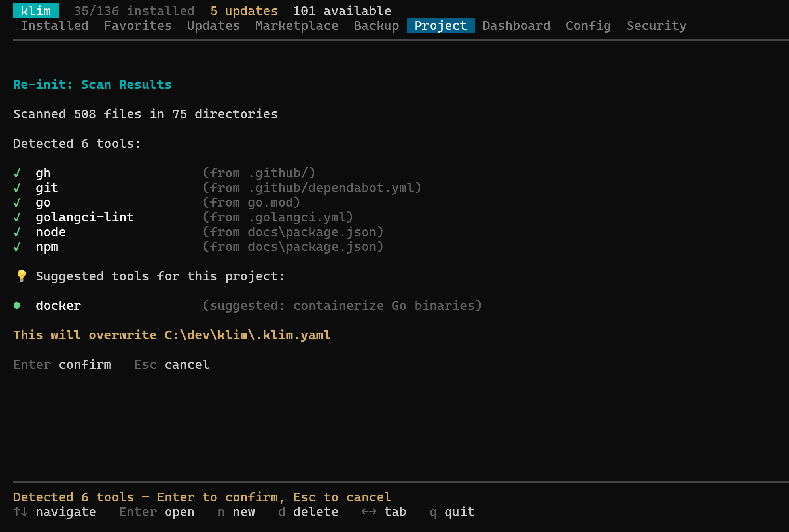789x532 pixels.
Task: Select the golangci-lint tool name
Action: point(85,217)
